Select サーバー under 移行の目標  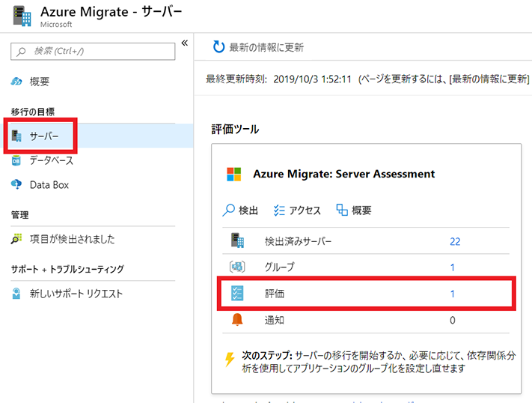click(x=44, y=136)
